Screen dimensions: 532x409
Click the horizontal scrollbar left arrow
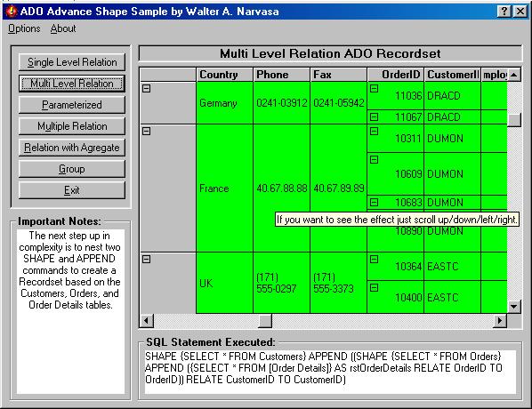(x=147, y=320)
